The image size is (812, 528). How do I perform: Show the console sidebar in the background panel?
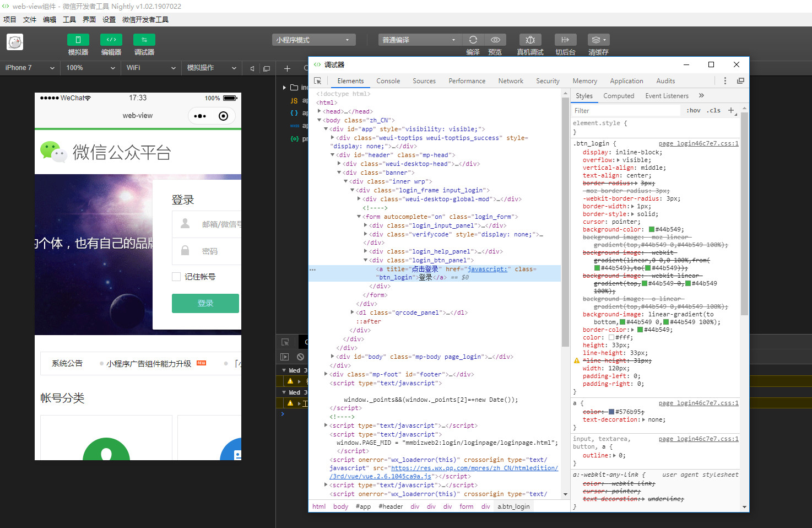tap(285, 357)
